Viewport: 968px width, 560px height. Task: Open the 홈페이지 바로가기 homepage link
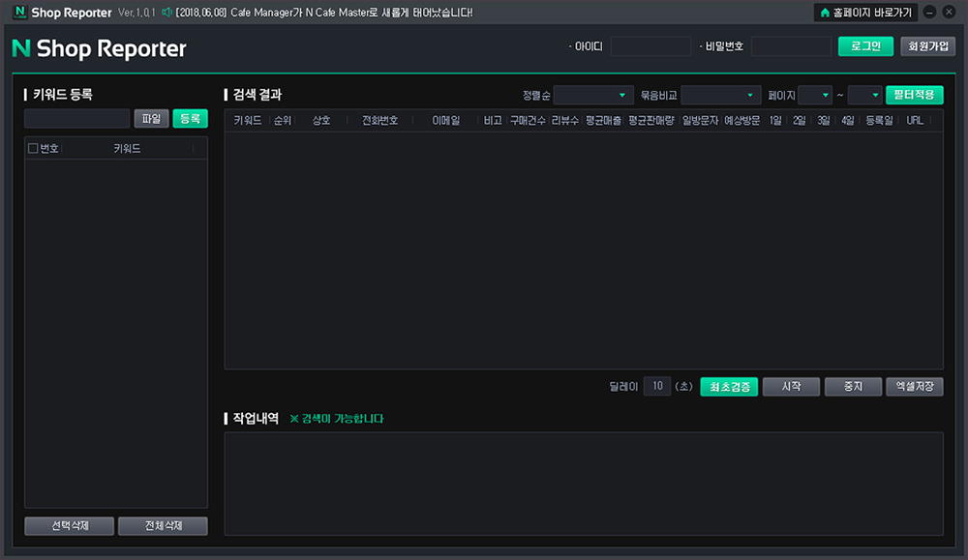(865, 13)
